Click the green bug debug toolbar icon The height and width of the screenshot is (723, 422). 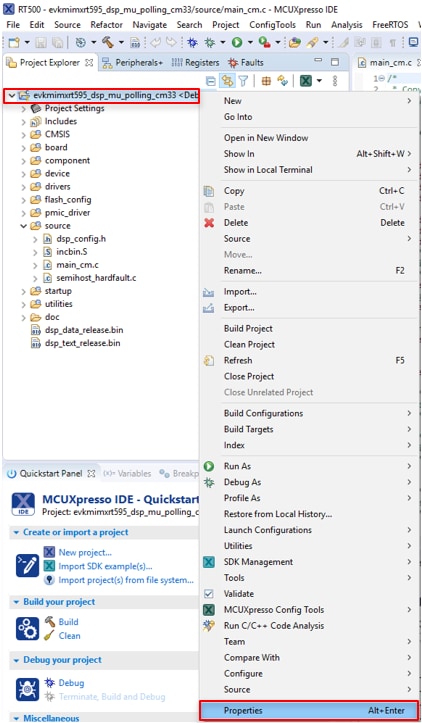click(210, 42)
